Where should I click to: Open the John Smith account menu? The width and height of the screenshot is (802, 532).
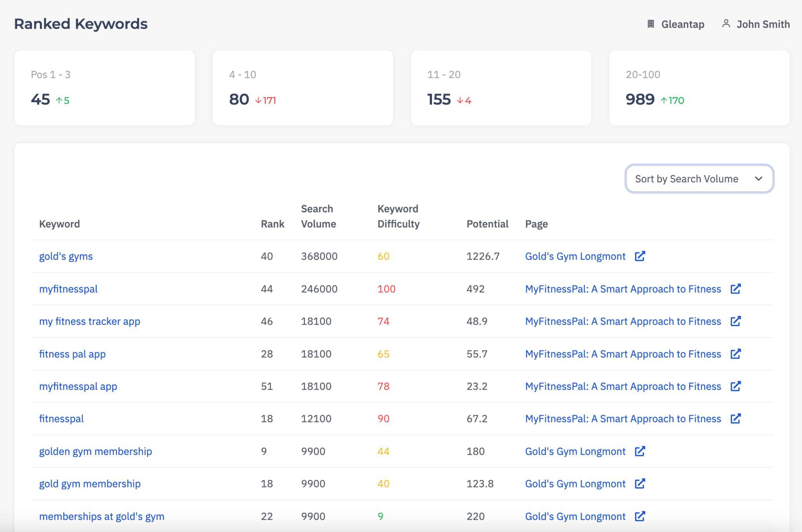762,24
